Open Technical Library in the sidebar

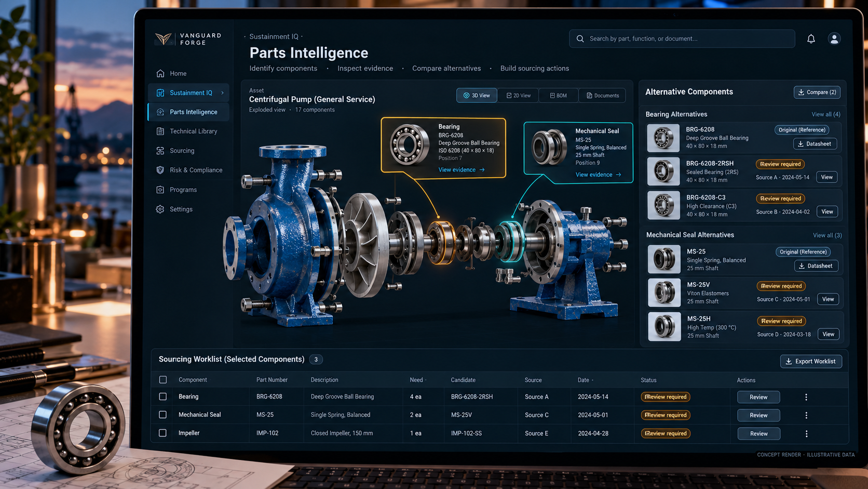189,131
